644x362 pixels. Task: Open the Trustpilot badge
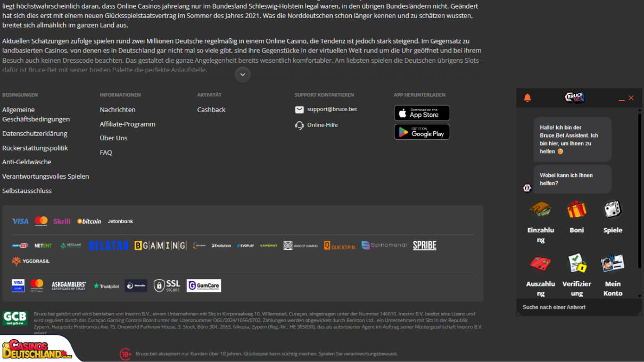click(106, 286)
